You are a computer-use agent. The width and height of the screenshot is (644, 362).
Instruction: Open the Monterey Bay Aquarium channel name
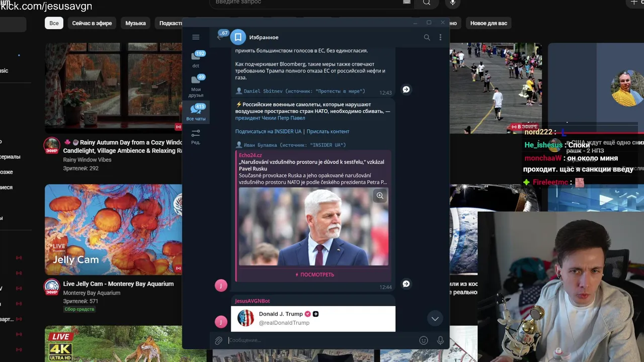coord(92,293)
